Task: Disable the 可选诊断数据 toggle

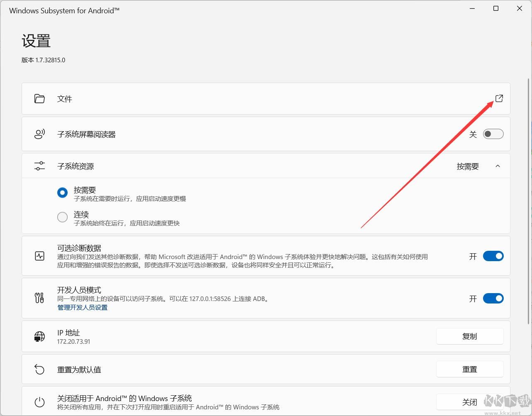Action: (493, 256)
